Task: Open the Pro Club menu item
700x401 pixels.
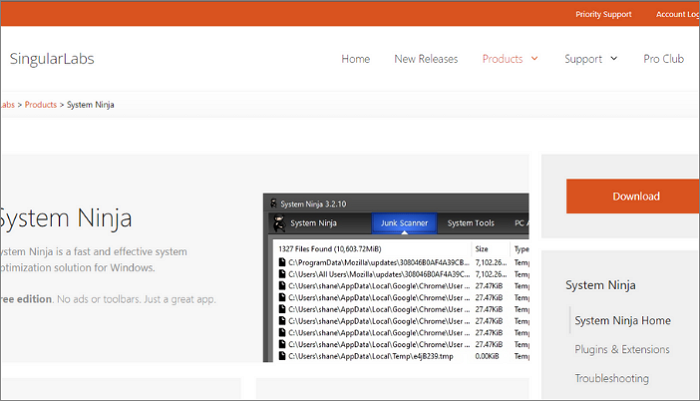Action: tap(663, 59)
